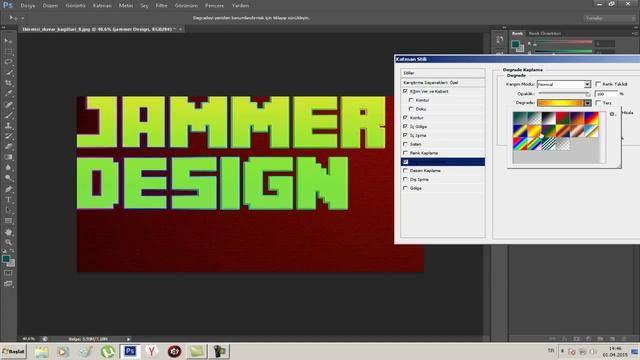
Task: Select the Move tool
Action: coord(8,41)
